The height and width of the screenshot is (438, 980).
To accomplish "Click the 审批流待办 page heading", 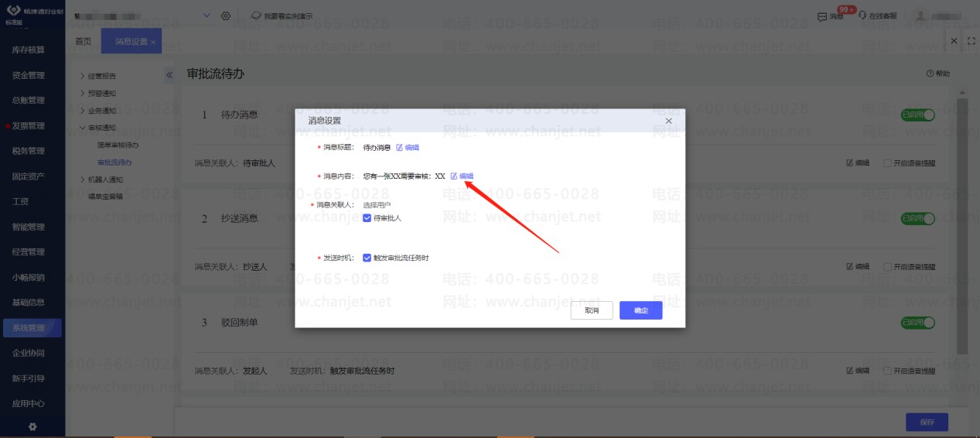I will [x=216, y=74].
